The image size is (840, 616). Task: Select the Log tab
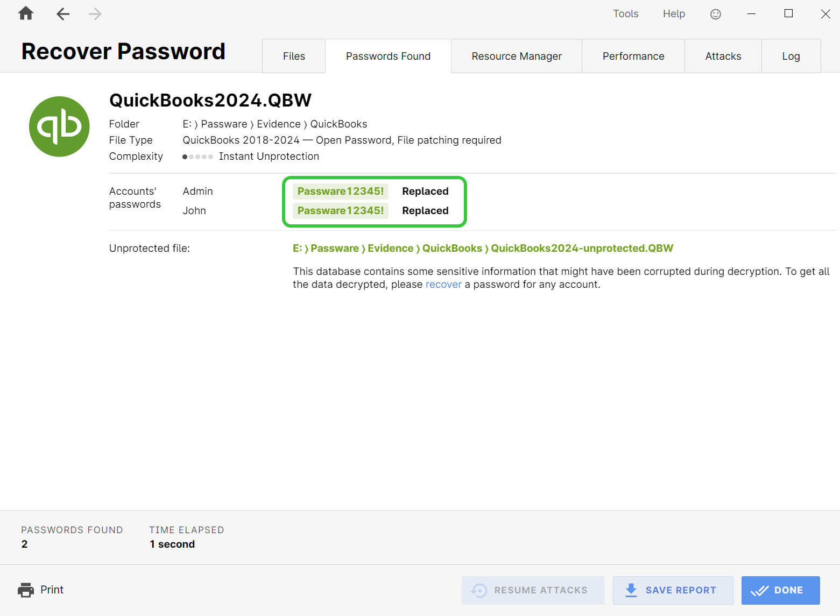(x=791, y=55)
